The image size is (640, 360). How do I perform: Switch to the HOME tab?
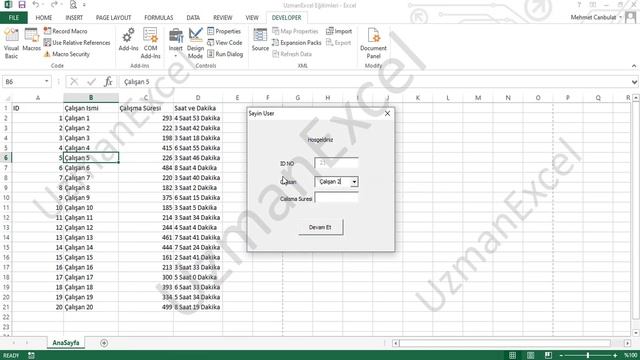[x=44, y=18]
